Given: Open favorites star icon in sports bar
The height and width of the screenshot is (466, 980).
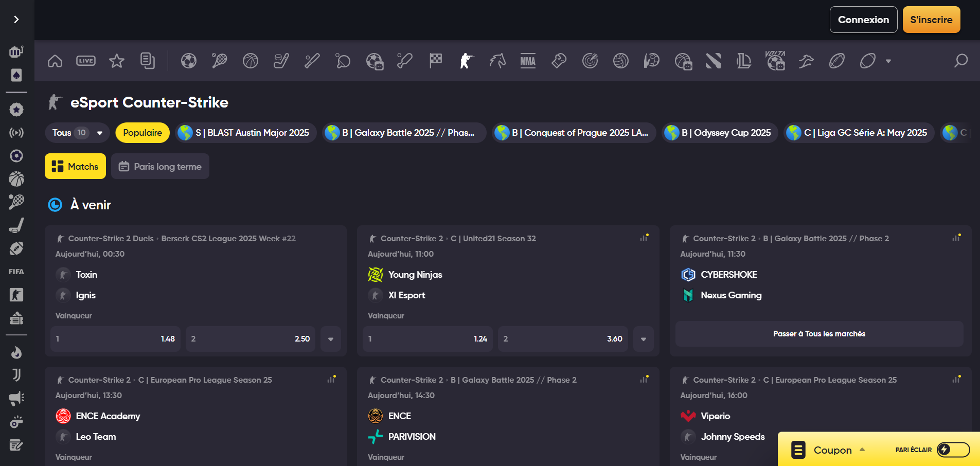Looking at the screenshot, I should click(117, 61).
